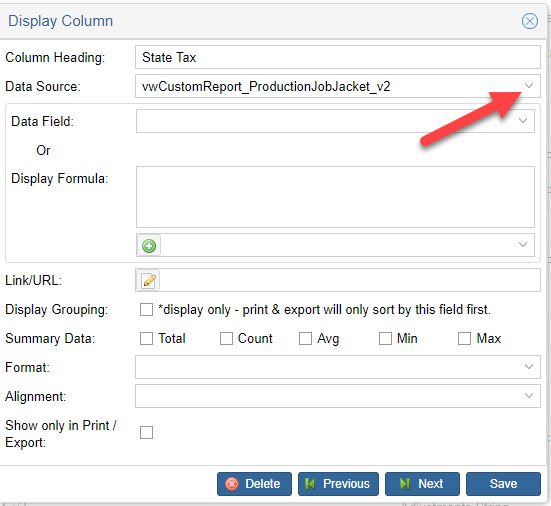Enable the Avg summary checkbox
This screenshot has height=506, width=551.
pyautogui.click(x=305, y=339)
